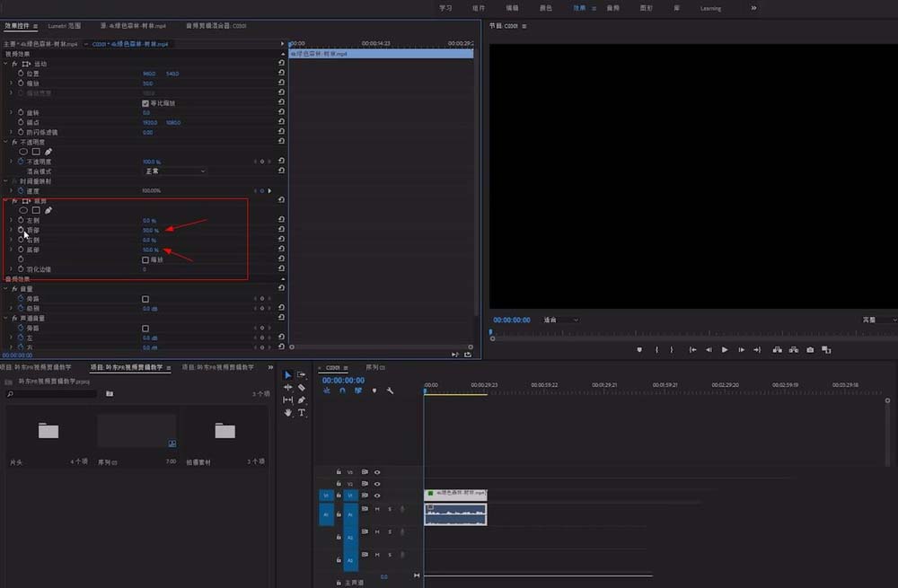Open the 音频剪辑混合器 tab
The image size is (898, 588).
(x=216, y=26)
